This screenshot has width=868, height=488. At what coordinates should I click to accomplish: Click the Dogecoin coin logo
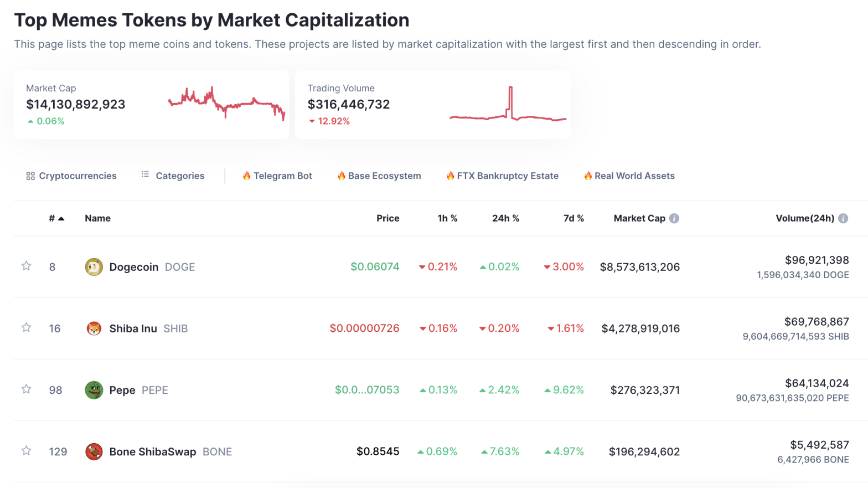point(94,266)
